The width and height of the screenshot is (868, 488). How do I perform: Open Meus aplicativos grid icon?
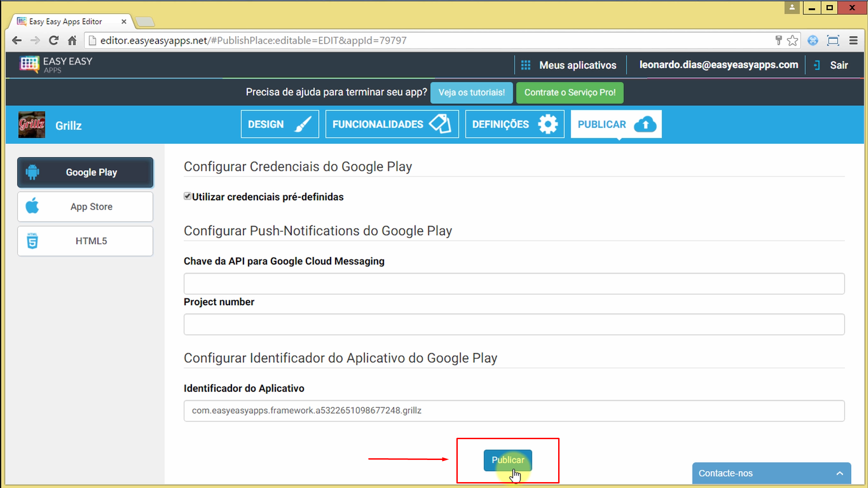click(525, 65)
